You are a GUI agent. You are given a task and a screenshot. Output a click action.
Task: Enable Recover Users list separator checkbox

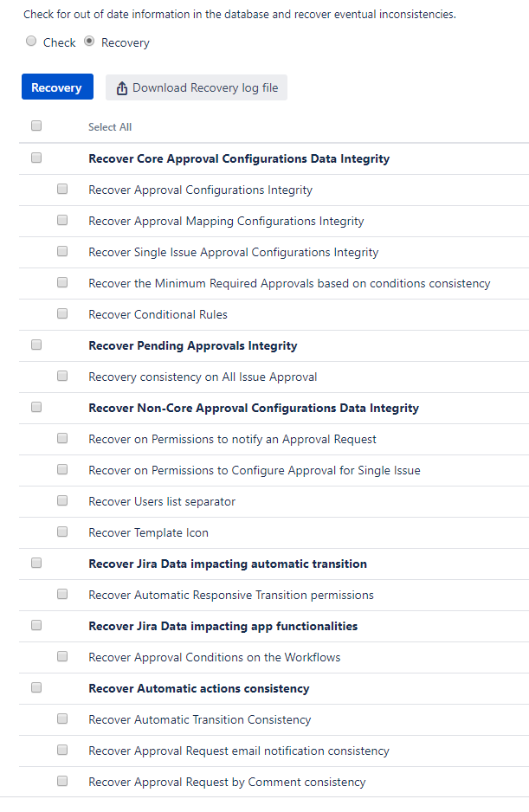tap(62, 501)
